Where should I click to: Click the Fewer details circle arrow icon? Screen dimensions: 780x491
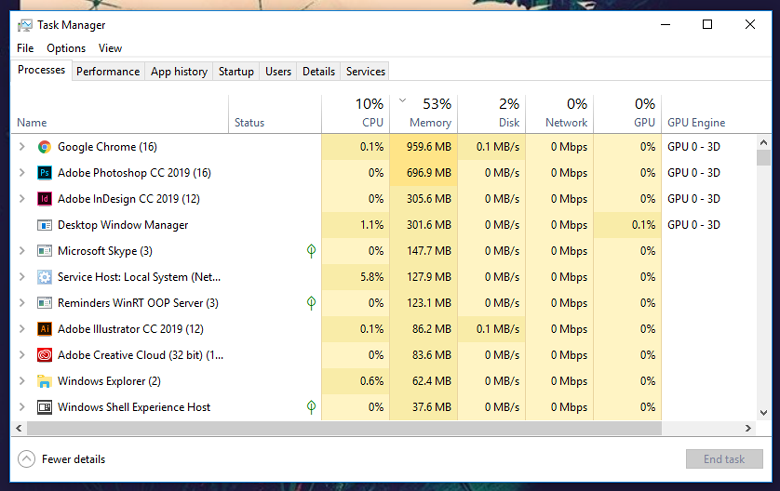coord(26,459)
